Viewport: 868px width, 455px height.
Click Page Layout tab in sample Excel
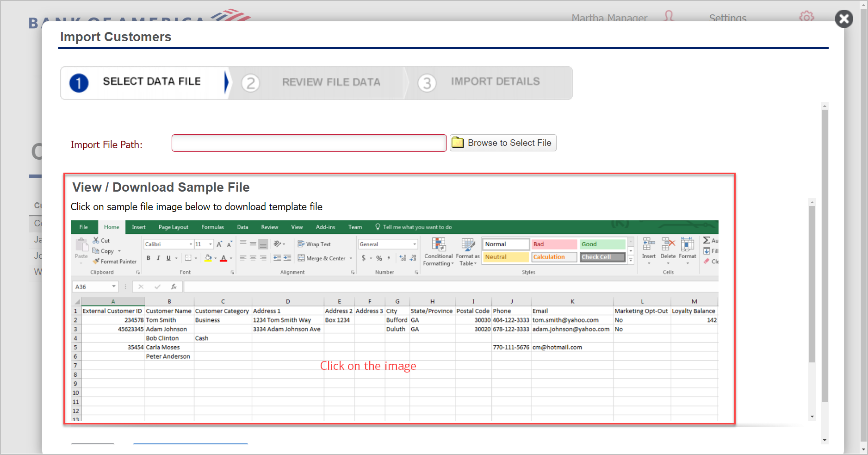pos(174,227)
